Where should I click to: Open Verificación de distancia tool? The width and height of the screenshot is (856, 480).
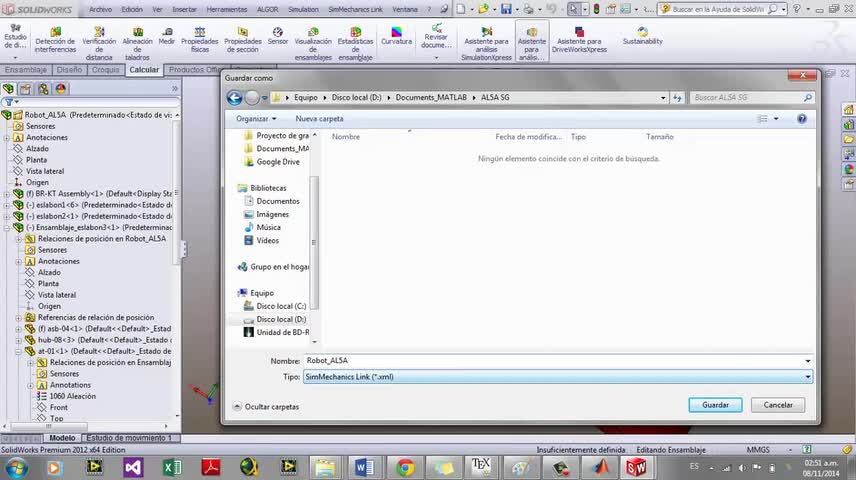[99, 44]
